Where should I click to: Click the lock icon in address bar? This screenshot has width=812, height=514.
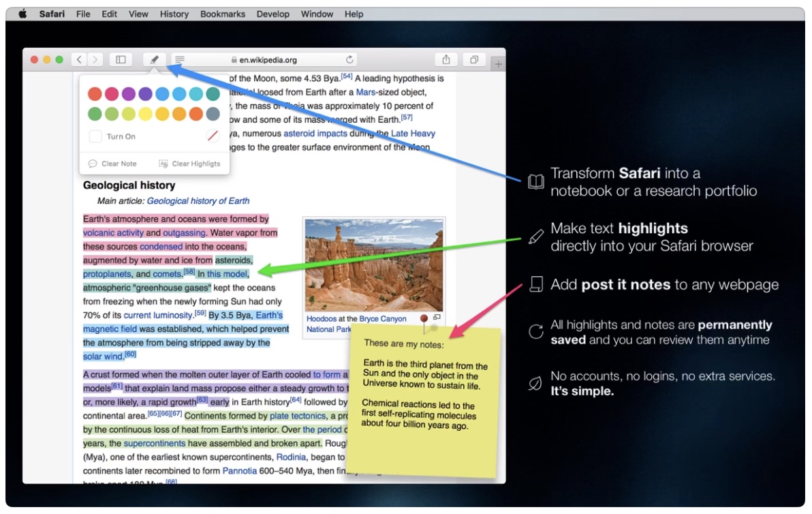tap(234, 60)
